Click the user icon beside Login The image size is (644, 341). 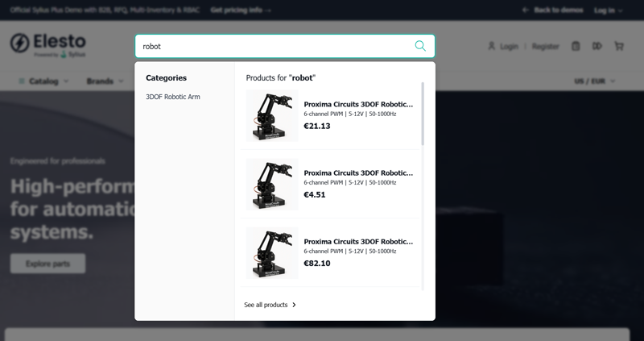(x=492, y=46)
